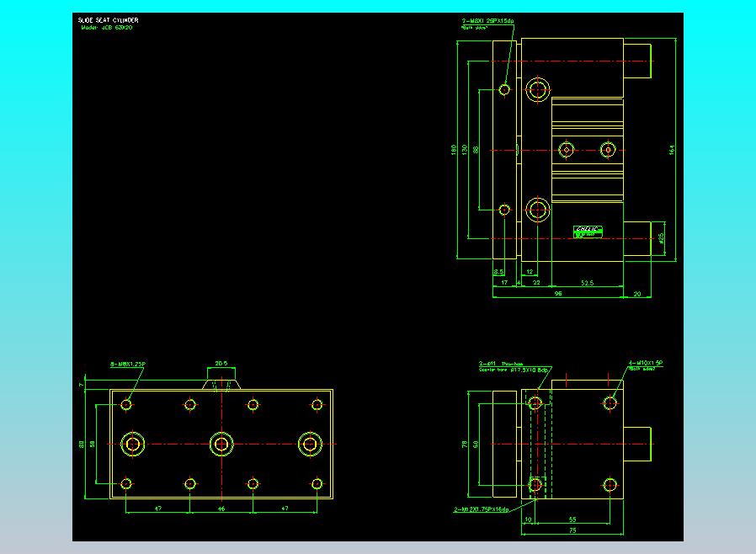Select the green nameplate label on cylinder body
The image size is (756, 554).
click(588, 230)
